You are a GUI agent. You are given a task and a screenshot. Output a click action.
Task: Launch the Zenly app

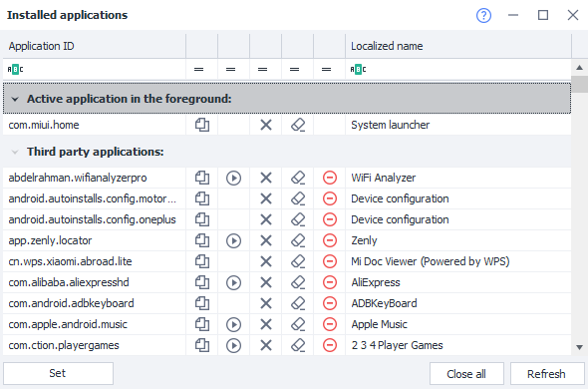[233, 240]
